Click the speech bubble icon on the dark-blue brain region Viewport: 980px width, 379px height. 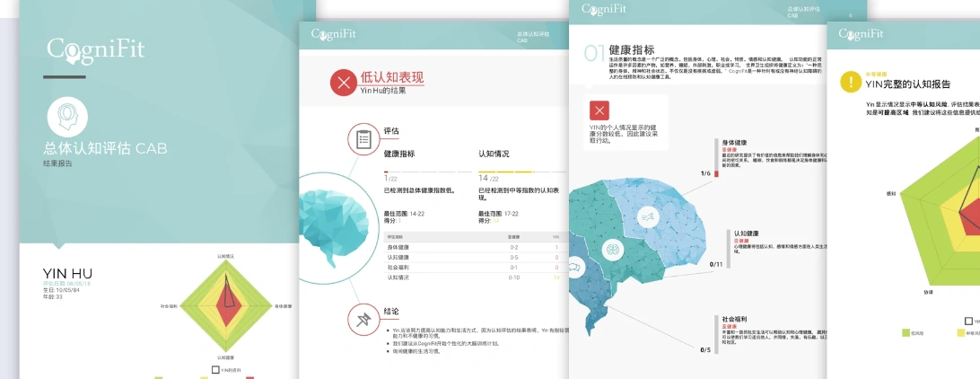pyautogui.click(x=575, y=267)
